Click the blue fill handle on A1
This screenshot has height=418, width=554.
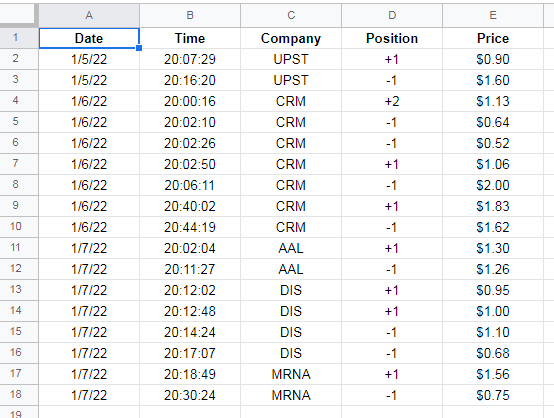[139, 48]
